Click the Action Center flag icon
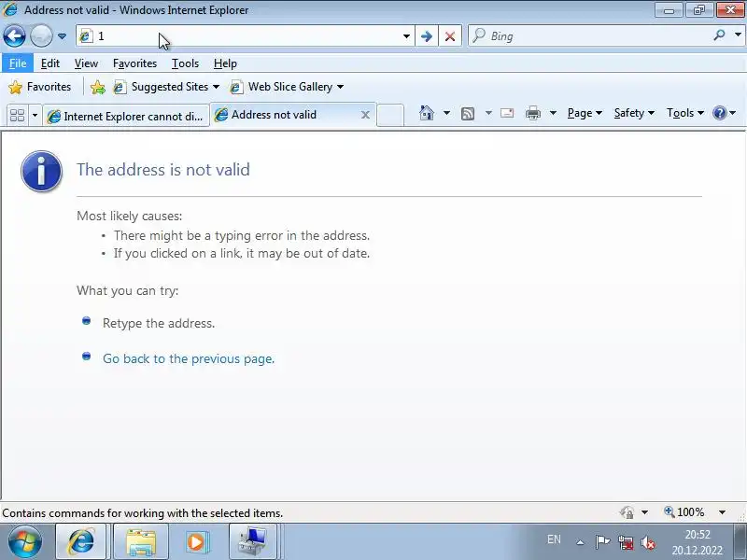 tap(602, 542)
